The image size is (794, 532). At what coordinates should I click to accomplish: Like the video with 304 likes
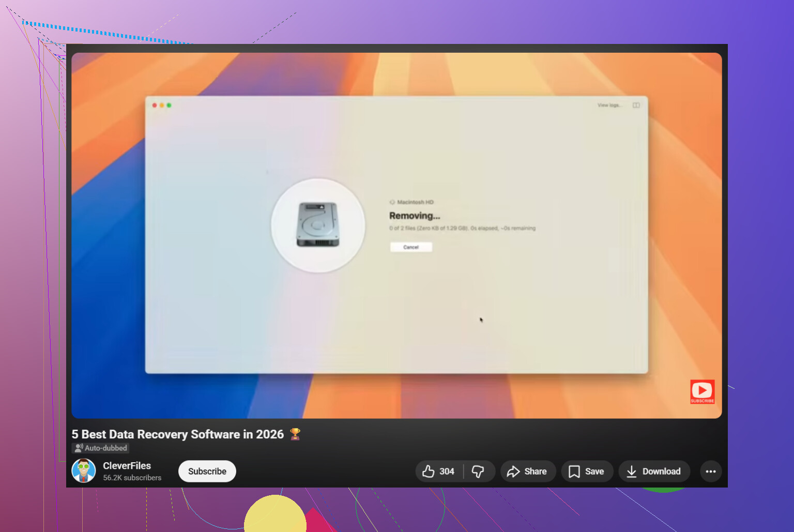point(439,472)
